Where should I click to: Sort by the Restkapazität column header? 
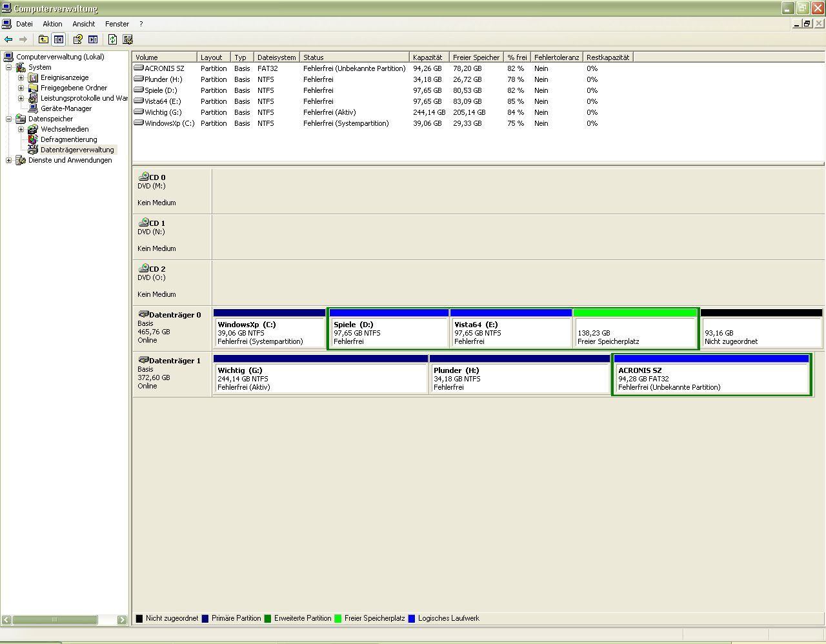click(608, 57)
